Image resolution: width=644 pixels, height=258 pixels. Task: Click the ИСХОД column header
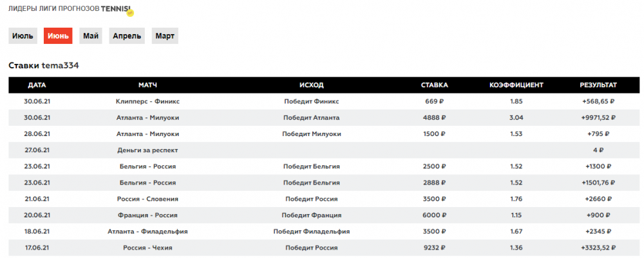[311, 85]
